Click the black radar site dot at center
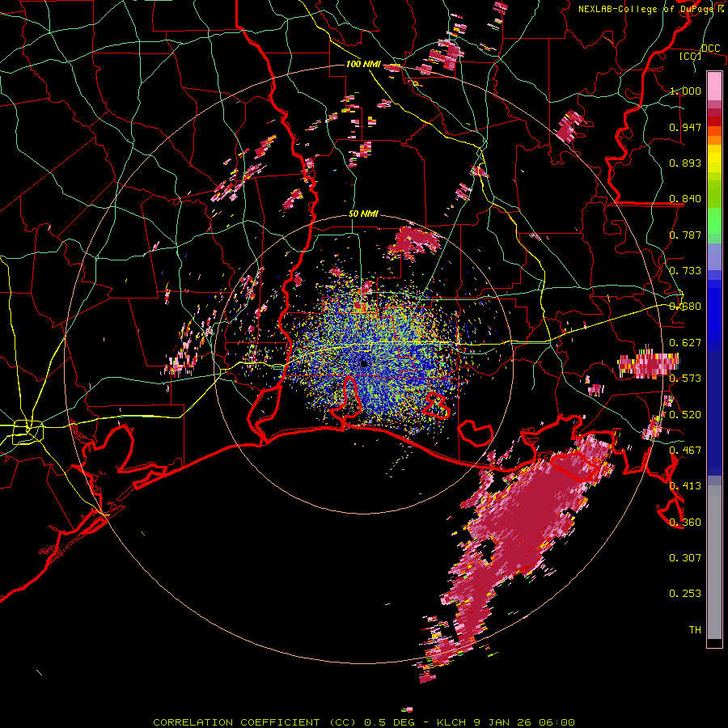 (364, 363)
